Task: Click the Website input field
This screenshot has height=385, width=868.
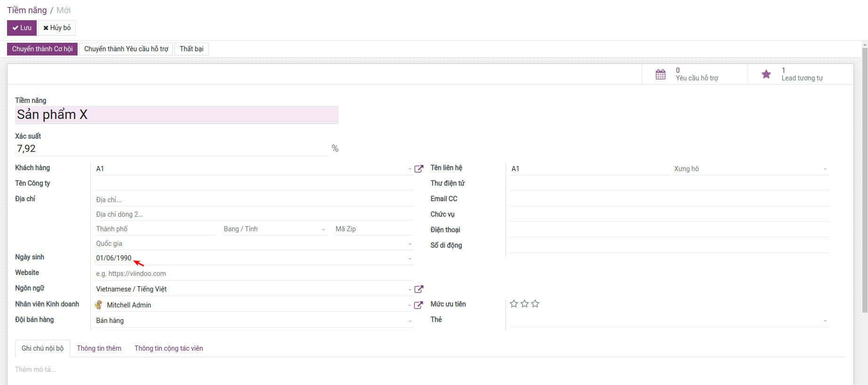Action: (x=254, y=274)
